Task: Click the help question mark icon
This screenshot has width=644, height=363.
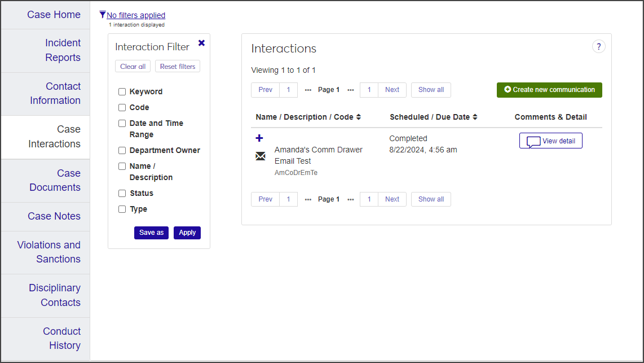Action: [x=598, y=47]
